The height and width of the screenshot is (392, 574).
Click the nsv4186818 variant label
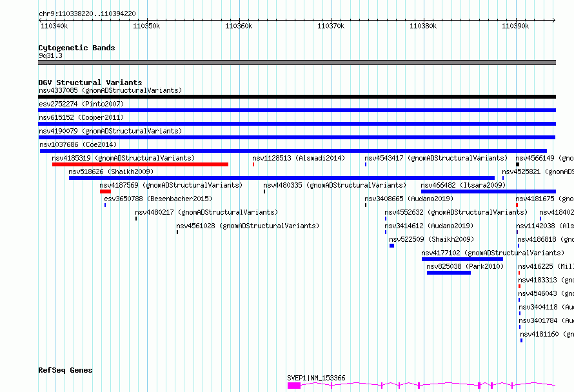(546, 239)
